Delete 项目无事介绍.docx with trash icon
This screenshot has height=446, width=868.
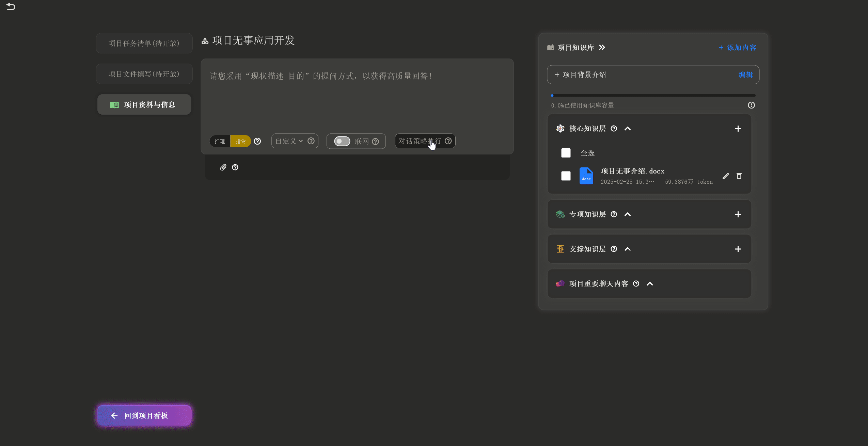click(739, 176)
